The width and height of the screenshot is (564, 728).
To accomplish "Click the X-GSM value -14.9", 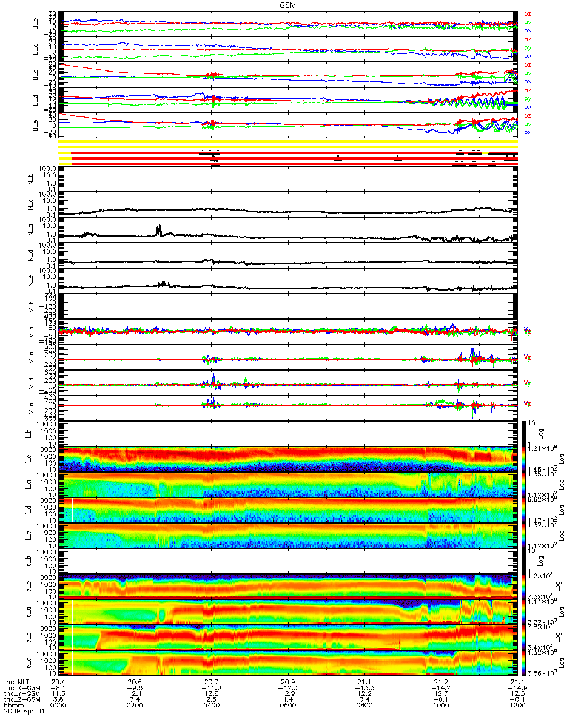I will point(516,687).
